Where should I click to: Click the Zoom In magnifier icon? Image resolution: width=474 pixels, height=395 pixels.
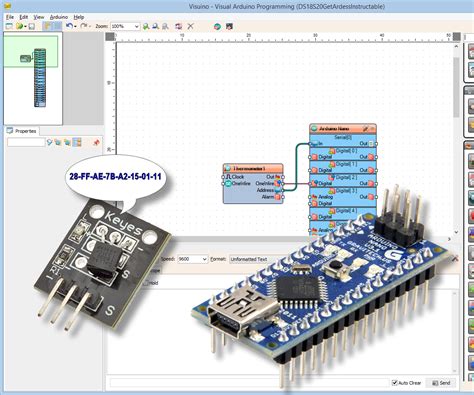coord(146,26)
